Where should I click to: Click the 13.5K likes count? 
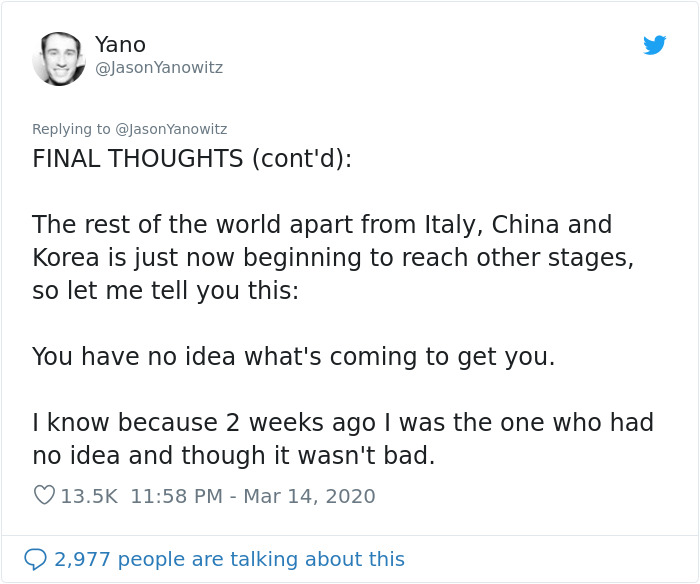coord(89,496)
